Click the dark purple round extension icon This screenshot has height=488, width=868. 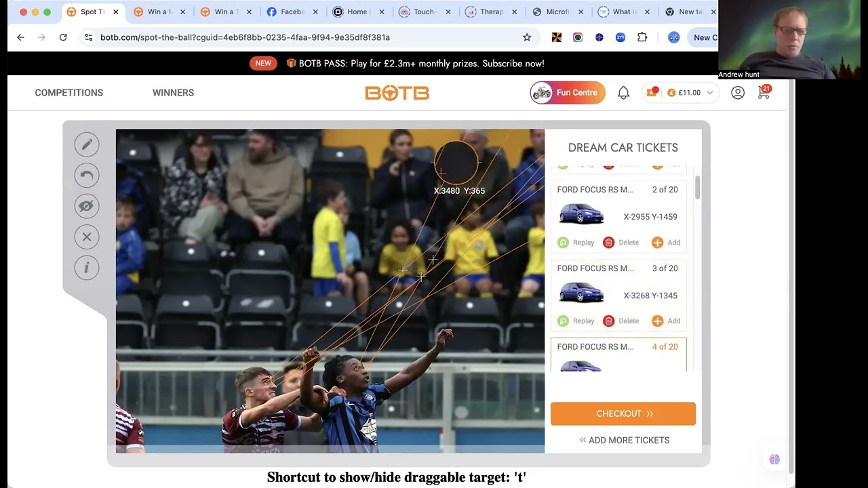[599, 37]
